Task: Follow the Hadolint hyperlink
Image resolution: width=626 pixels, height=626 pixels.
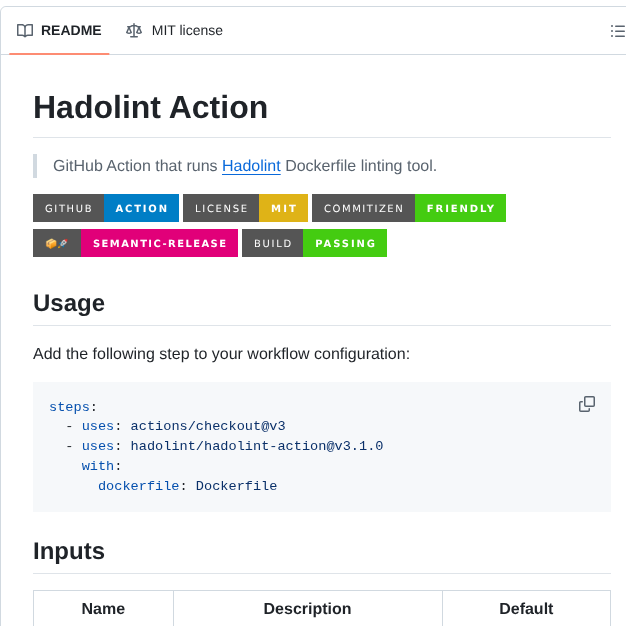Action: click(251, 166)
